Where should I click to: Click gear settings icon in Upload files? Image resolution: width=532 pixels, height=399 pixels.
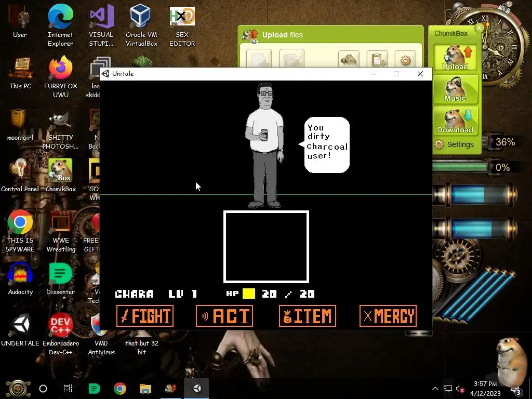[405, 59]
